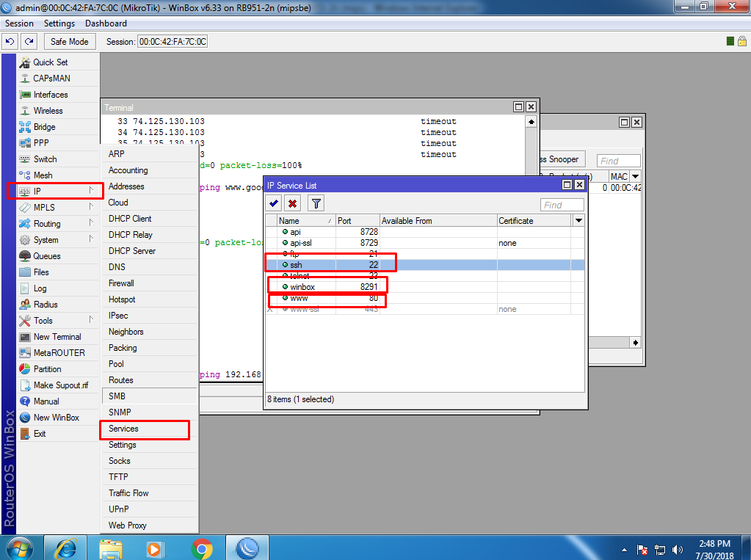751x560 pixels.
Task: Open column dropdown in IP Service List
Action: tap(578, 221)
